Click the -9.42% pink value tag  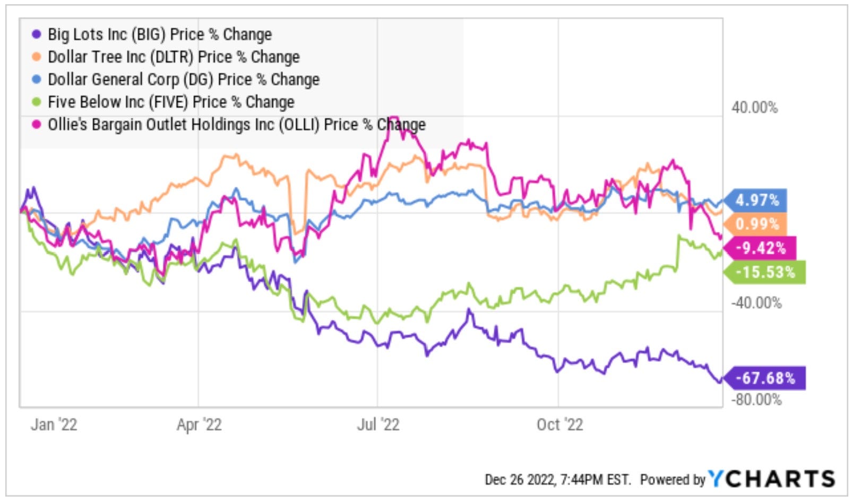point(760,248)
